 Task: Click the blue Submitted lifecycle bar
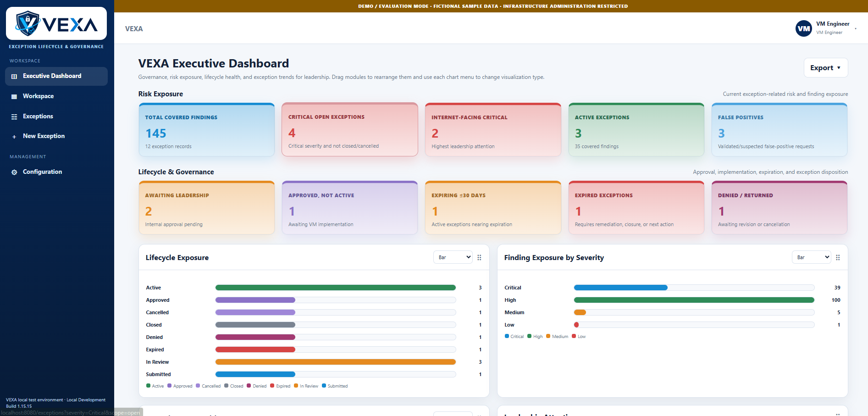click(x=255, y=374)
